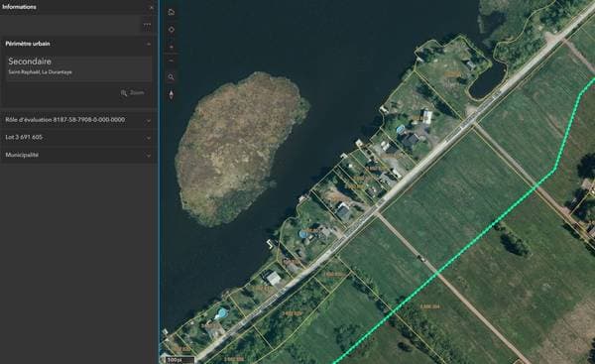Collapse the Informations panel
The image size is (595, 364).
click(151, 7)
